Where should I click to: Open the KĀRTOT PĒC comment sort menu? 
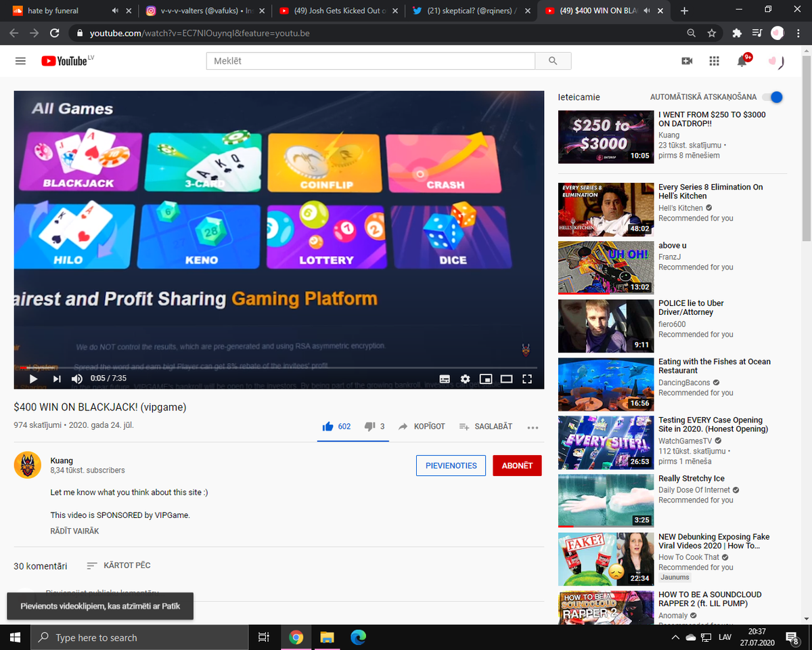click(x=118, y=565)
